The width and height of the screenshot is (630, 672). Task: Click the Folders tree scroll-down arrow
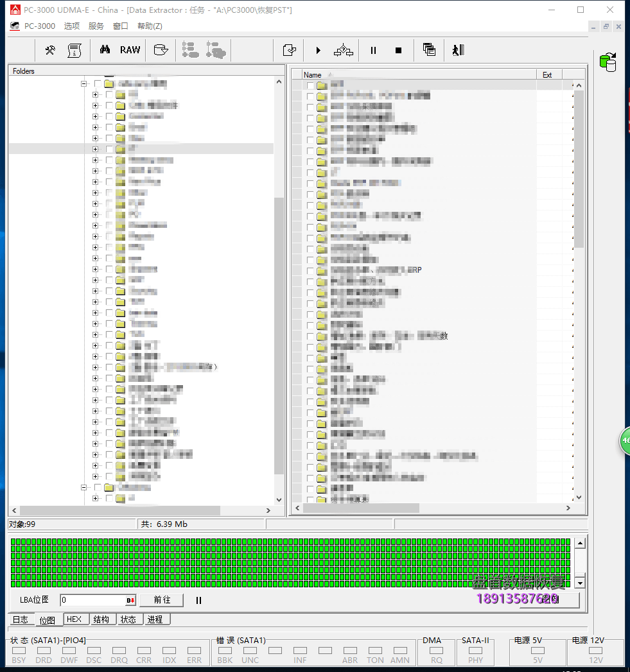tap(279, 500)
